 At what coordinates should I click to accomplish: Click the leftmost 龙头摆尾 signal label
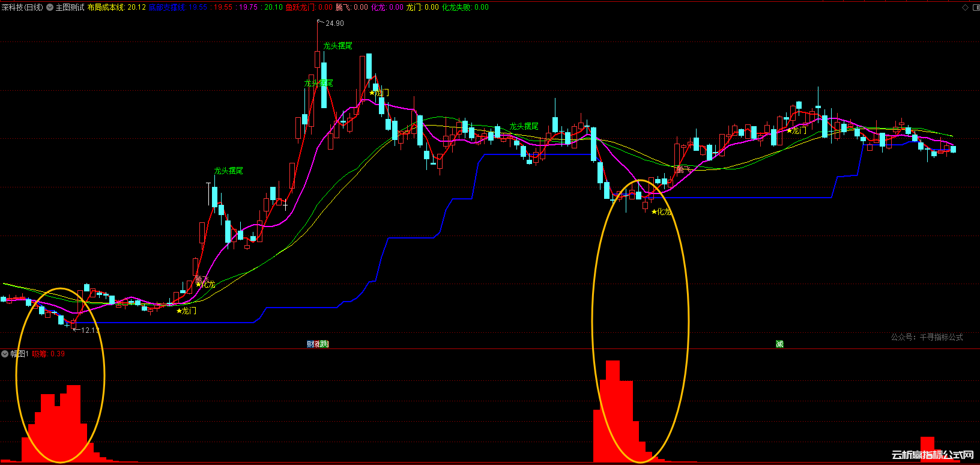pos(229,171)
